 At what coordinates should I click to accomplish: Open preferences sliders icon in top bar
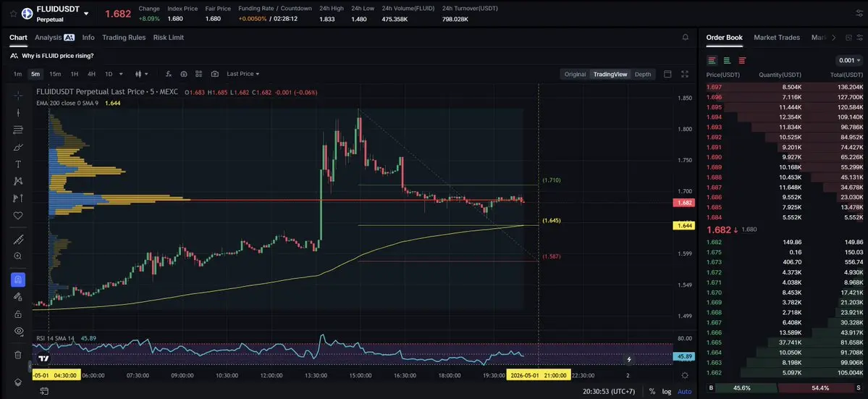point(859,13)
